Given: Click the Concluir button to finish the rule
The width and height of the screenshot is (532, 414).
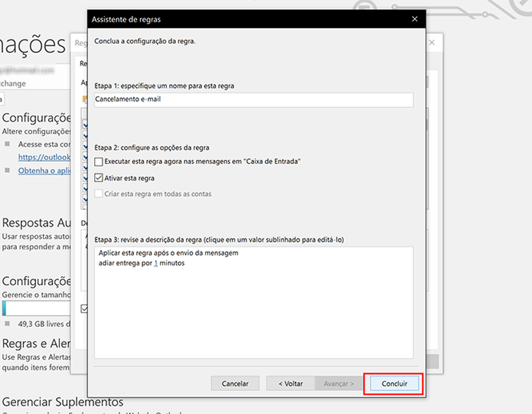Looking at the screenshot, I should 393,383.
